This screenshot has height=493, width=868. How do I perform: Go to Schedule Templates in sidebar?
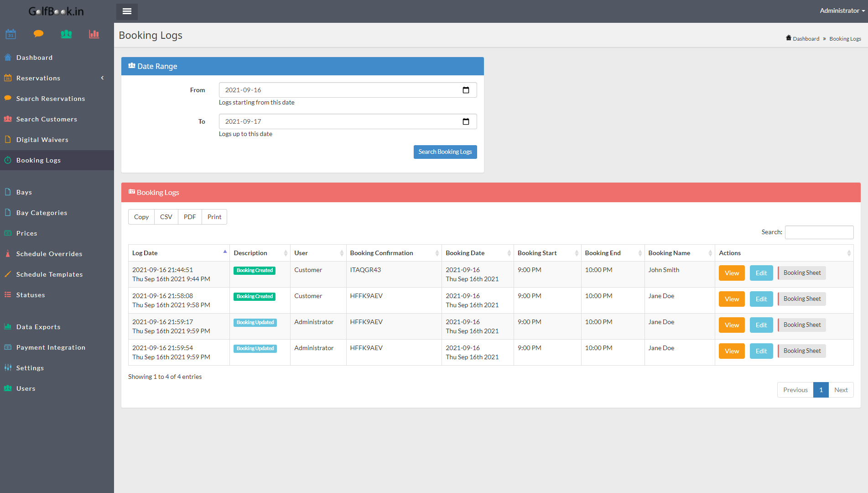49,274
